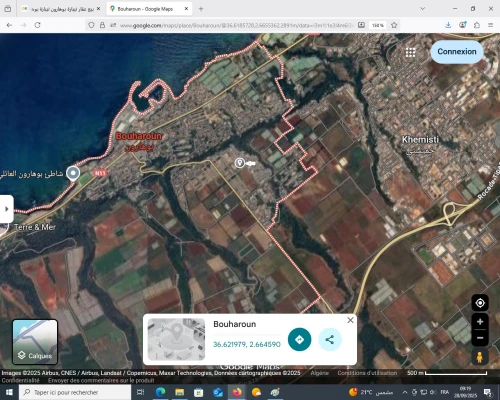500x400 pixels.
Task: Open the Calques layers switcher
Action: (35, 342)
